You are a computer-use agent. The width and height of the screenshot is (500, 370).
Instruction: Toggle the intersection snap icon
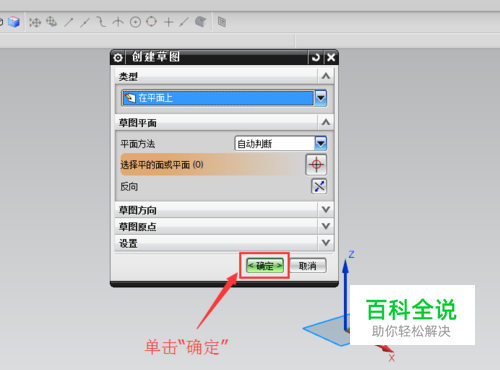[x=118, y=22]
